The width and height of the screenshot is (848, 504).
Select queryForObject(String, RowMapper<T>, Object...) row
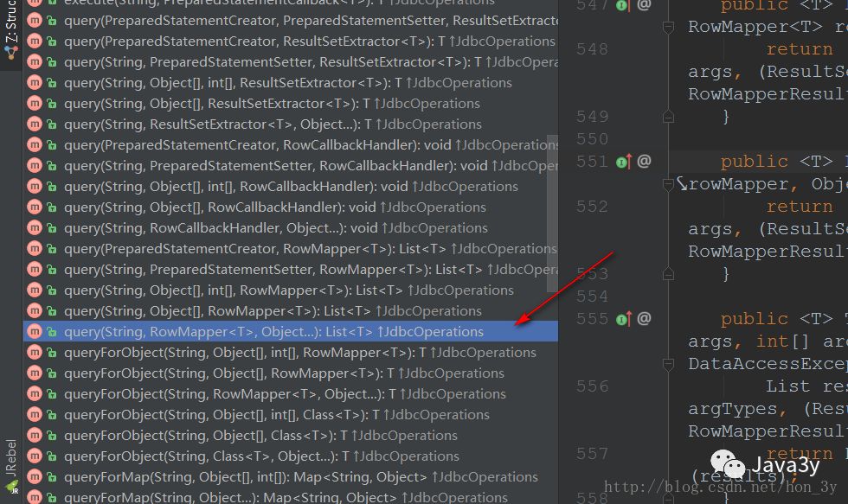(x=291, y=394)
